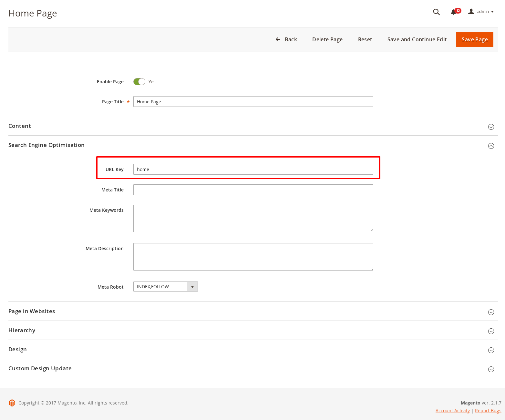Click the orange Save Page button
The image size is (505, 420).
coord(475,39)
